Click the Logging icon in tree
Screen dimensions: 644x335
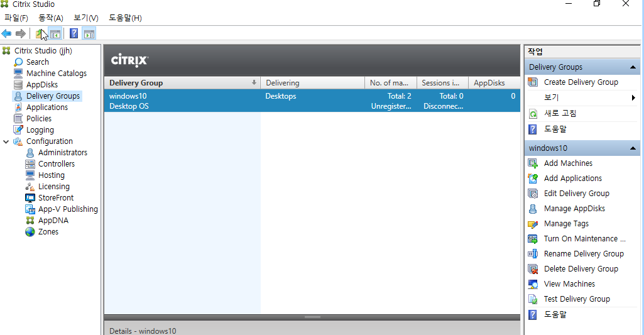pyautogui.click(x=18, y=130)
